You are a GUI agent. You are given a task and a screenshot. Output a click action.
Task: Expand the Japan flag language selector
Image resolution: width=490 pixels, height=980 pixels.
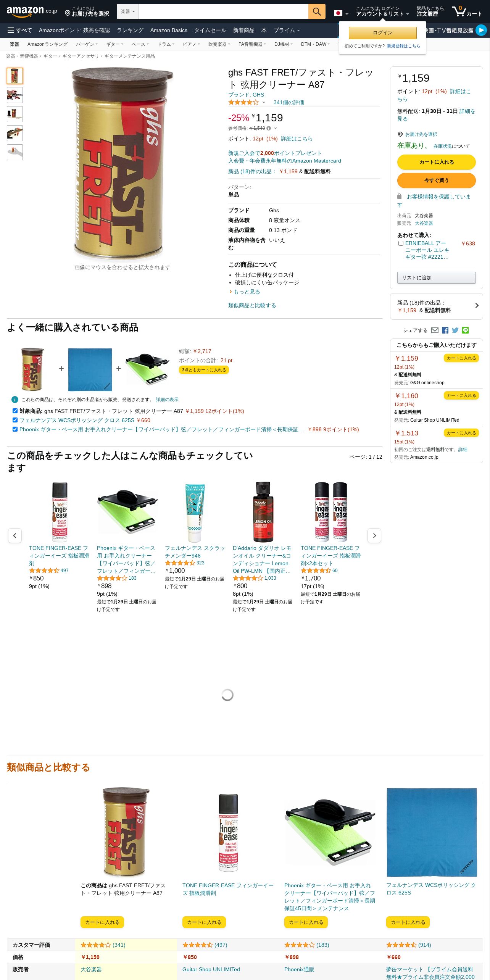tap(341, 13)
